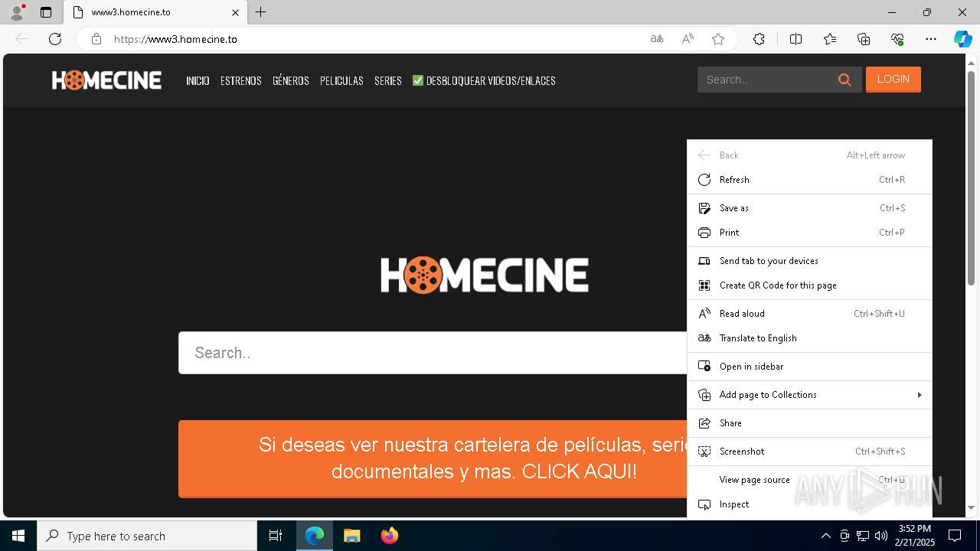Open Collections toolbar icon

click(864, 39)
